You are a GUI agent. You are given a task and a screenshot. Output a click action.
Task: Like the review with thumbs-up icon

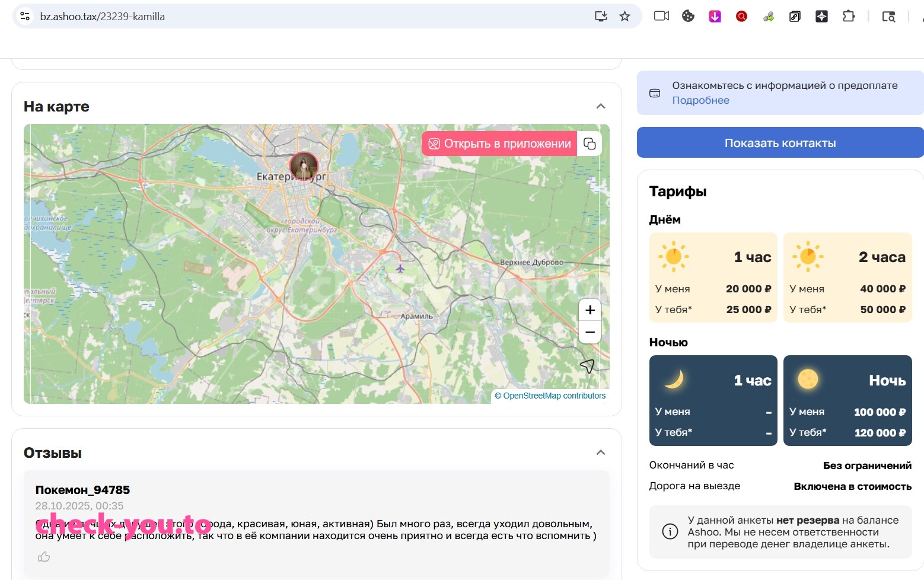[x=44, y=557]
